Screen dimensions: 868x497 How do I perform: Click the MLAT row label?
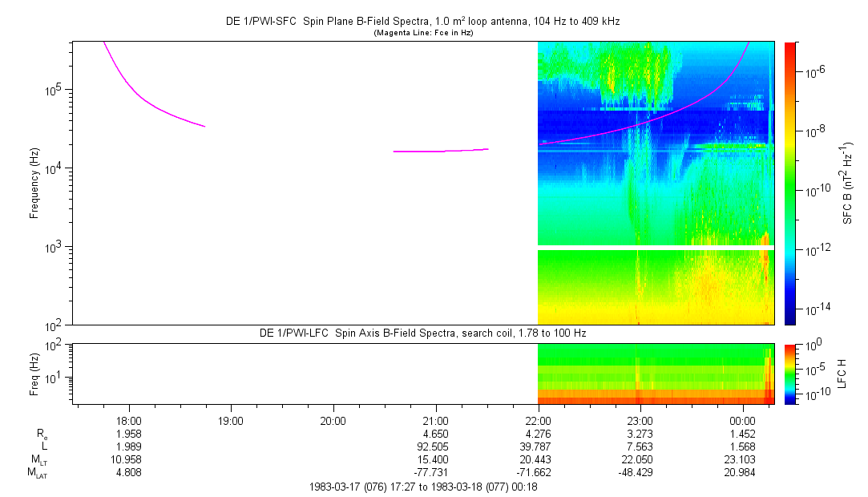[37, 472]
